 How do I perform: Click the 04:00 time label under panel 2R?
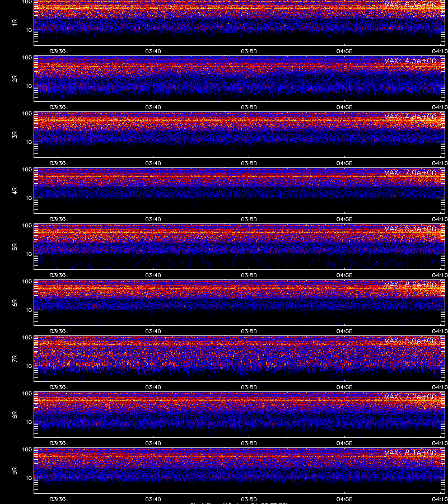344,107
